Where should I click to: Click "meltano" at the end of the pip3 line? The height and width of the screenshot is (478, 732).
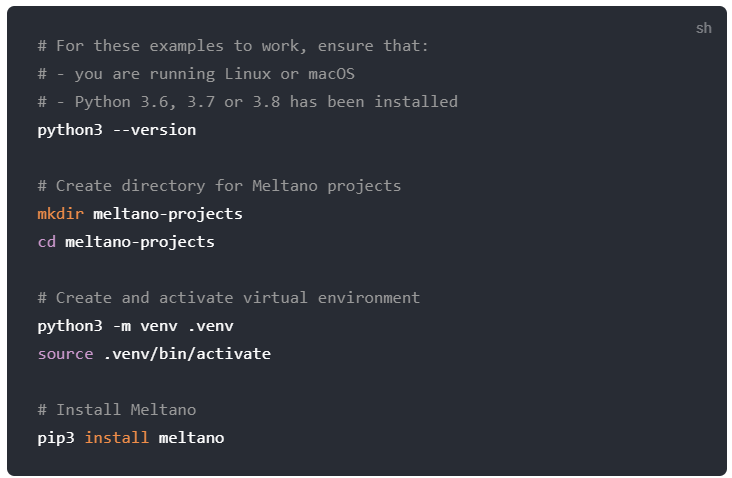[191, 438]
